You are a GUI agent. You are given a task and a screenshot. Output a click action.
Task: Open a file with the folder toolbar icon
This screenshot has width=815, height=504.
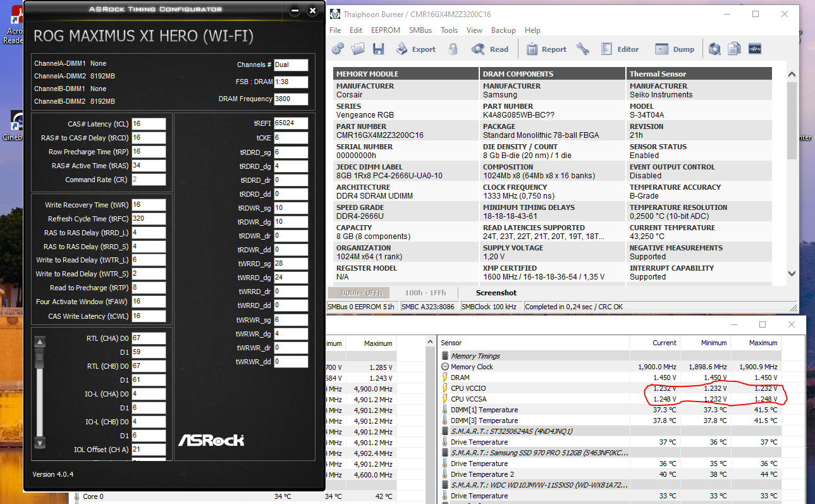tap(358, 49)
